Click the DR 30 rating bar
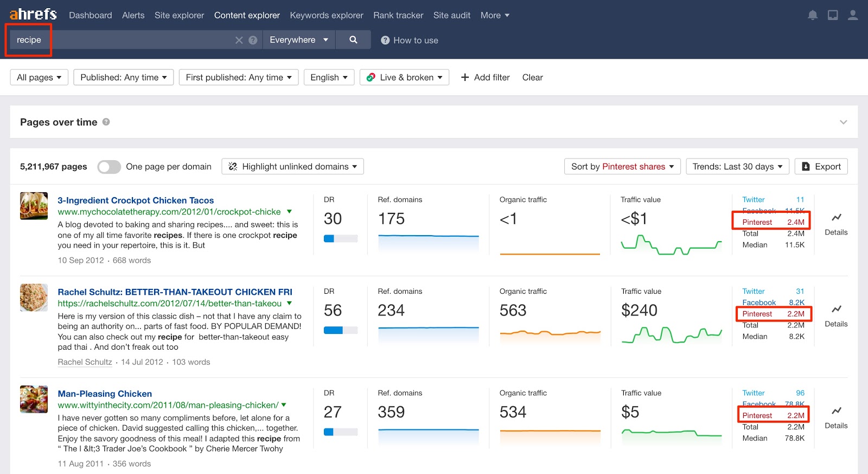868x474 pixels. pyautogui.click(x=341, y=238)
